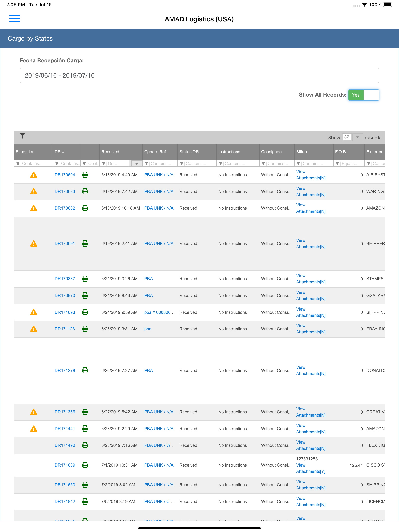The width and height of the screenshot is (399, 532).
Task: Print the DR170604 record
Action: pos(85,175)
